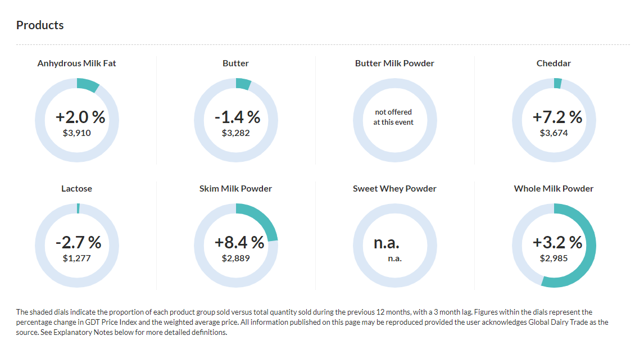Select the $2,985 Whole Milk Powder price
644x345 pixels.
coord(554,258)
